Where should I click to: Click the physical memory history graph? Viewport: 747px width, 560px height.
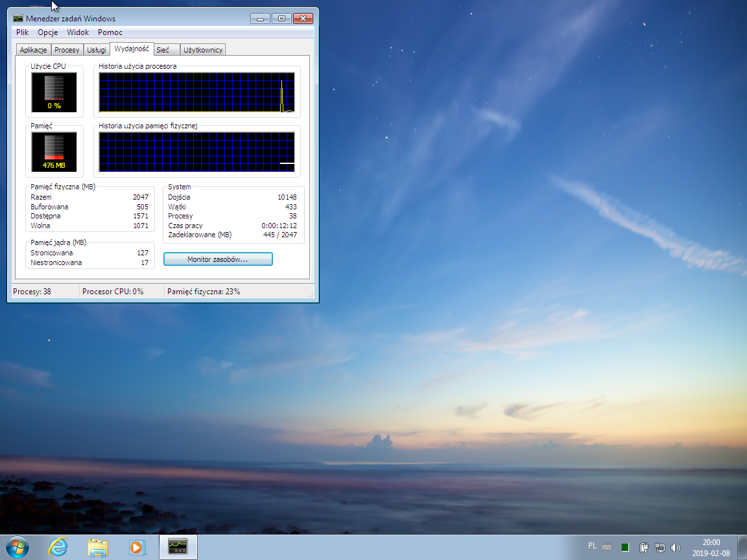tap(197, 151)
